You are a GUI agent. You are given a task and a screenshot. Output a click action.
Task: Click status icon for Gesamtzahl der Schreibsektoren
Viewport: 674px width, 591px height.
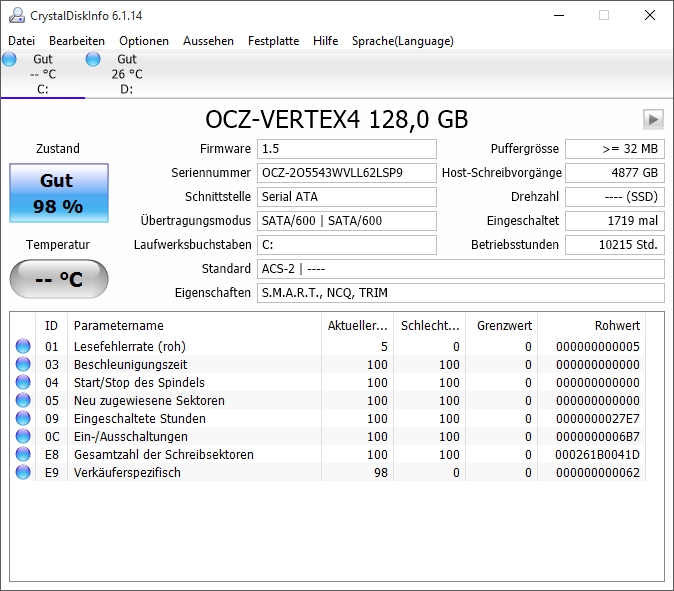pyautogui.click(x=23, y=454)
